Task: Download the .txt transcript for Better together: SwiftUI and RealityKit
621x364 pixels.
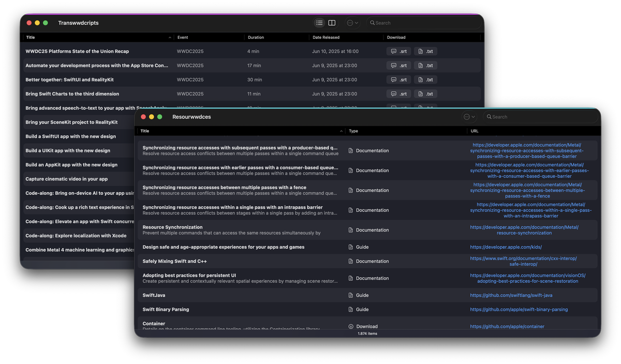Action: 425,79
